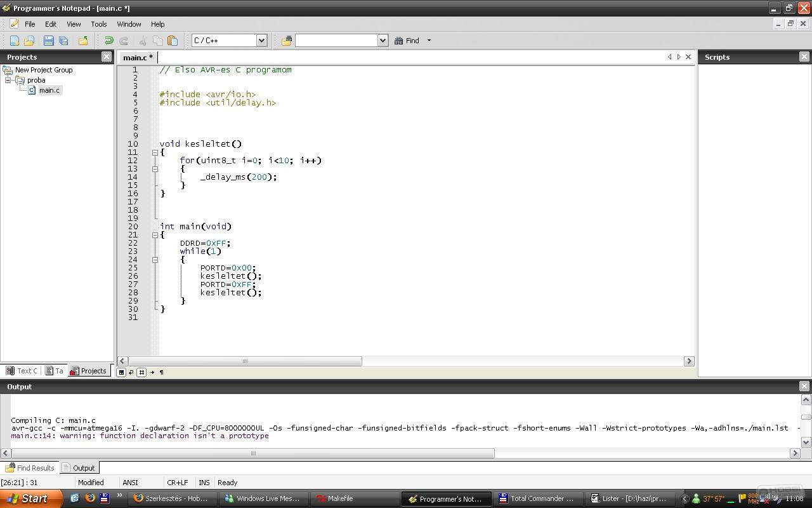Toggle line numbers hash icon
812x508 pixels.
[x=141, y=372]
